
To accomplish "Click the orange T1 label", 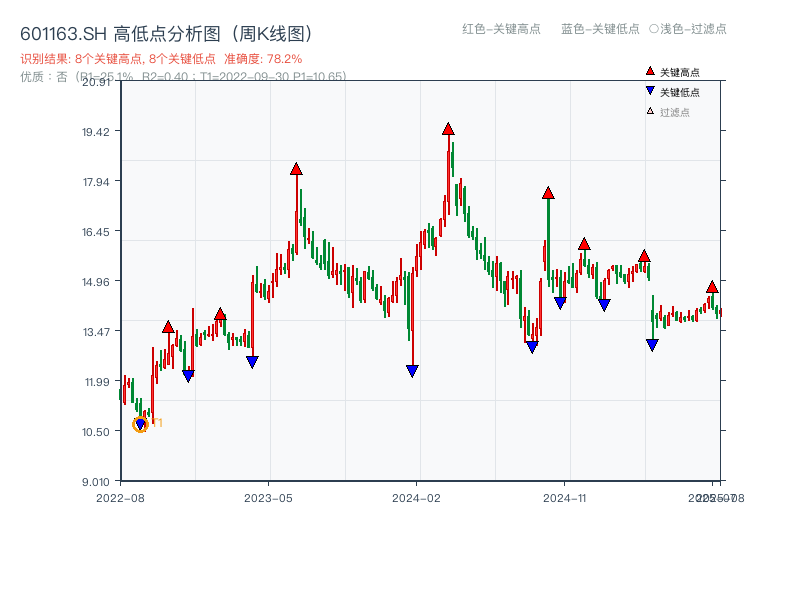I will tap(157, 423).
